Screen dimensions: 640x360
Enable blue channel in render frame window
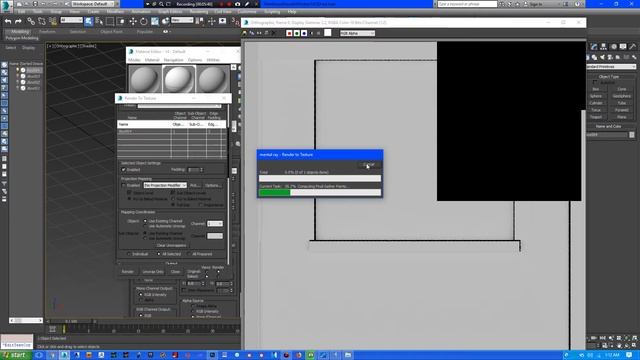304,33
